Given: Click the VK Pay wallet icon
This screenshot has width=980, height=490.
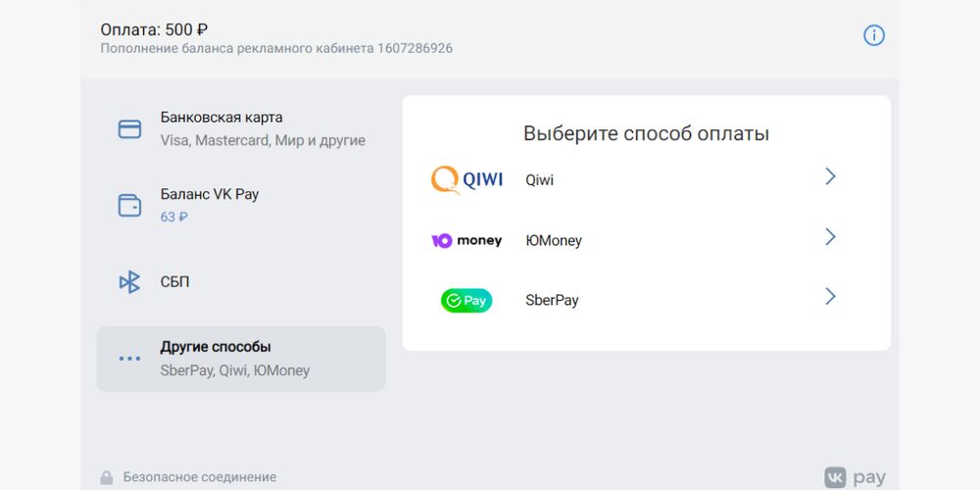Looking at the screenshot, I should tap(129, 206).
